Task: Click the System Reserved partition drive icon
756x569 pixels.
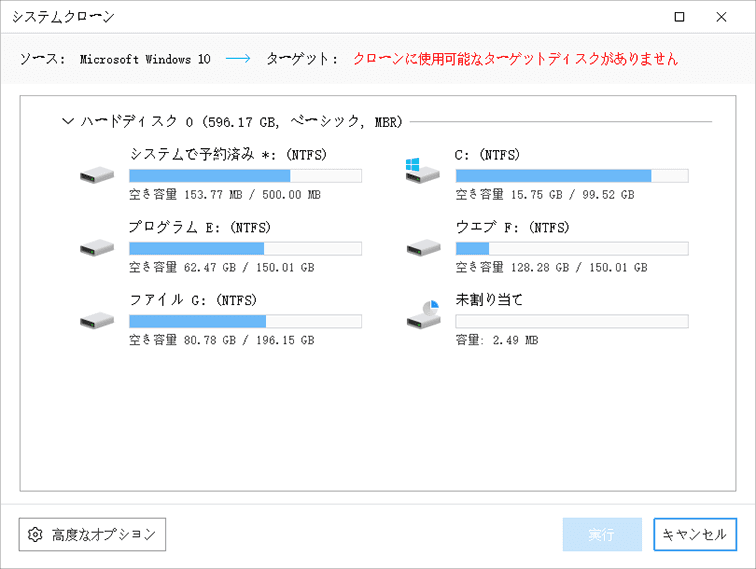Action: (x=96, y=176)
